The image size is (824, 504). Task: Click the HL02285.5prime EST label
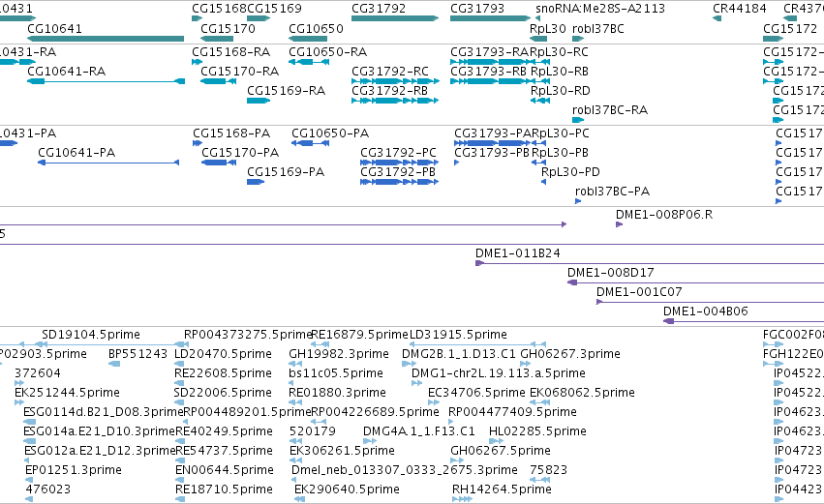click(537, 431)
